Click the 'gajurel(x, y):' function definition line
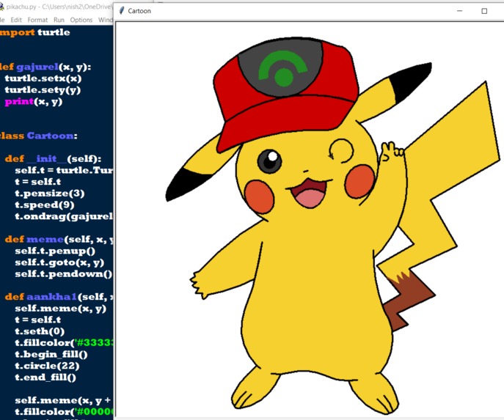504x420 pixels. point(45,67)
